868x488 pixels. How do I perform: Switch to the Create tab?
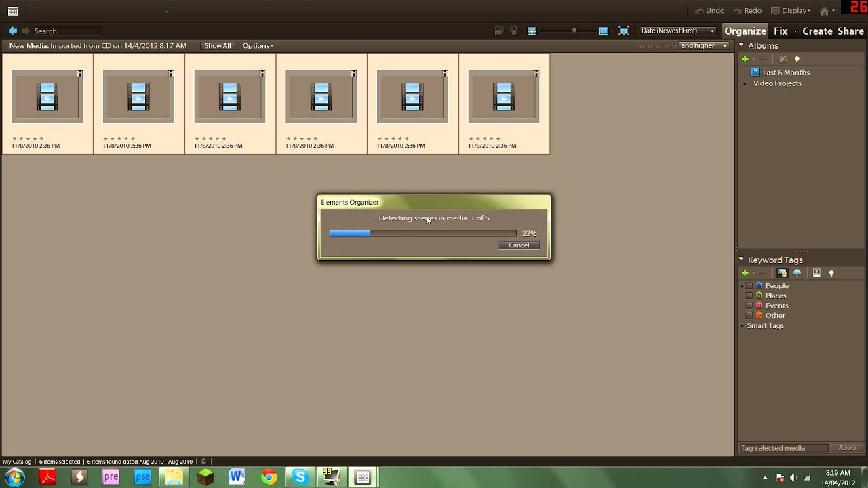click(x=817, y=31)
